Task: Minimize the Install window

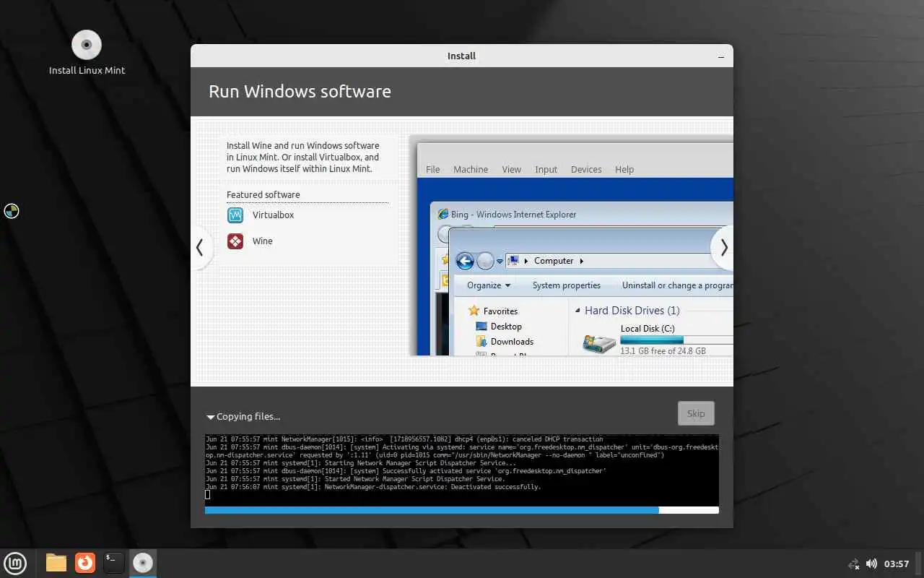Action: [721, 56]
